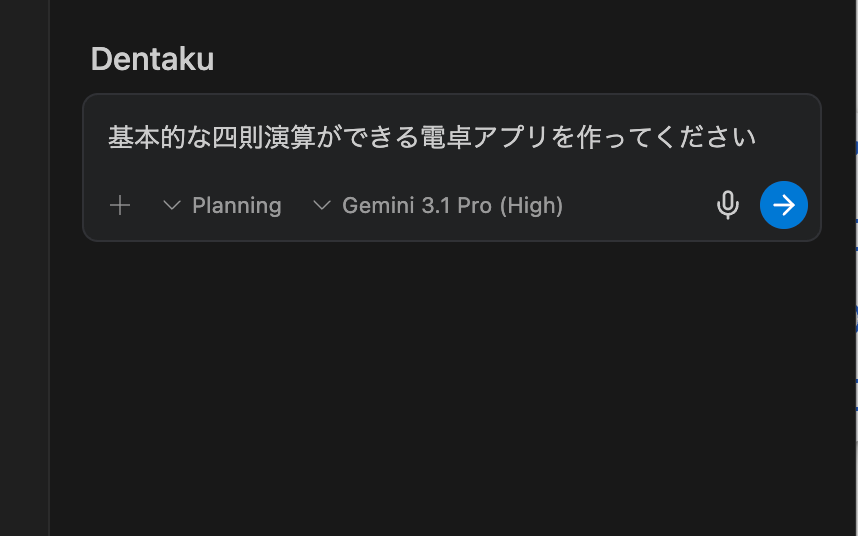Click the Gemini 3.1 Pro (High) label
The width and height of the screenshot is (858, 536).
pos(452,205)
